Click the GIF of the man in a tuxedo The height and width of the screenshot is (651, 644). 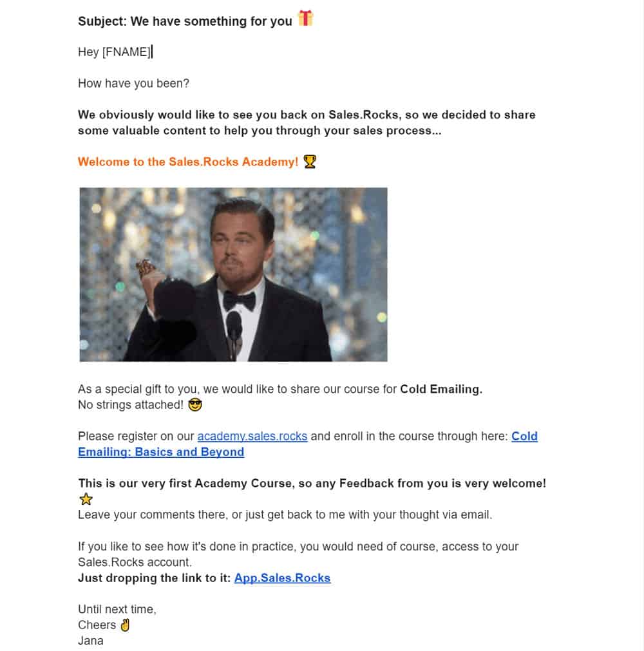[233, 274]
